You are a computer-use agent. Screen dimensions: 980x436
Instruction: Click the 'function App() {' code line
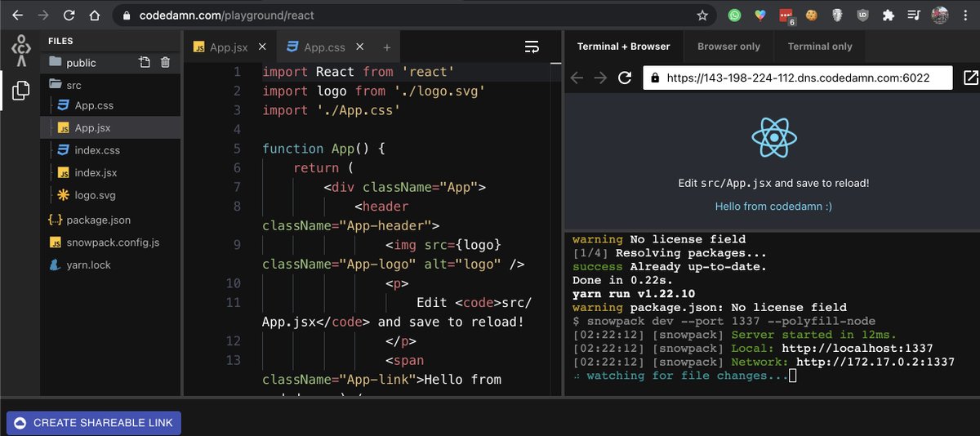(323, 149)
